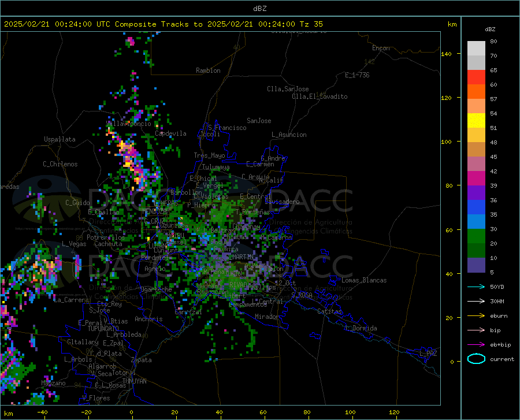Click the Ugarteche map label

[x=156, y=289]
